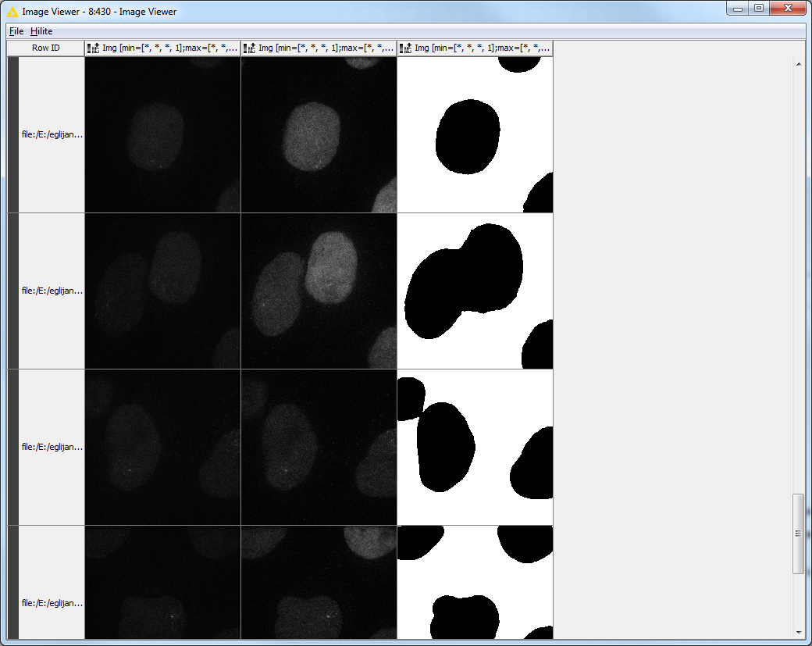Click the third Img column header icon
Viewport: 812px width, 646px height.
click(x=405, y=48)
